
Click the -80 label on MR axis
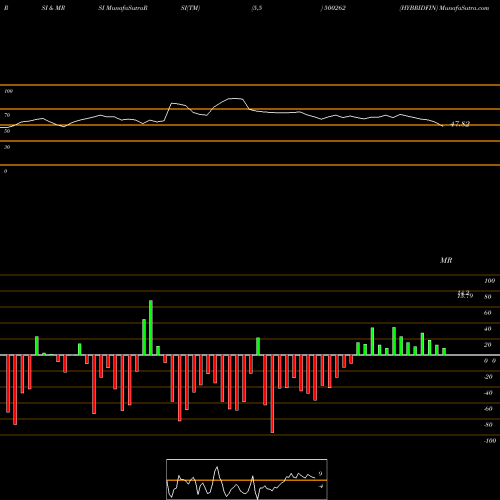[x=488, y=425]
